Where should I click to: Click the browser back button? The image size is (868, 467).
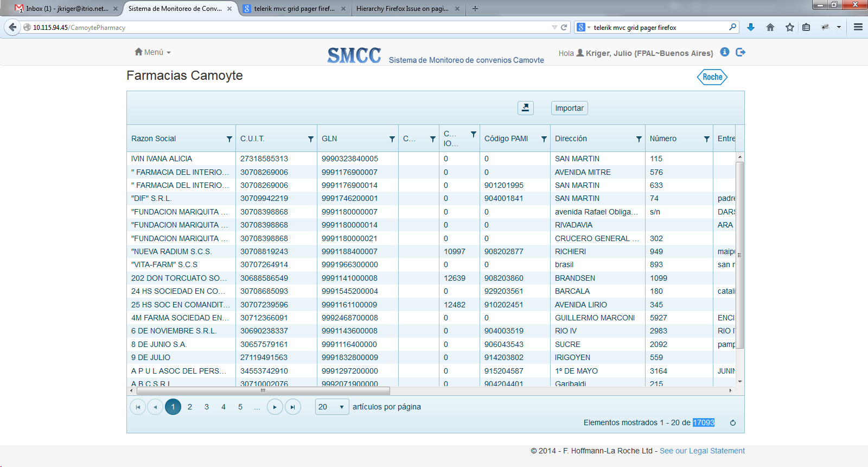pyautogui.click(x=12, y=27)
